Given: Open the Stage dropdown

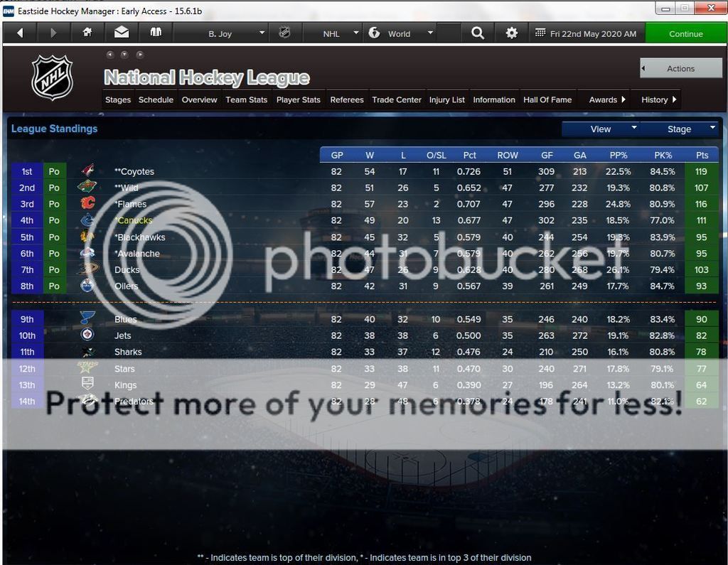Looking at the screenshot, I should [x=679, y=129].
